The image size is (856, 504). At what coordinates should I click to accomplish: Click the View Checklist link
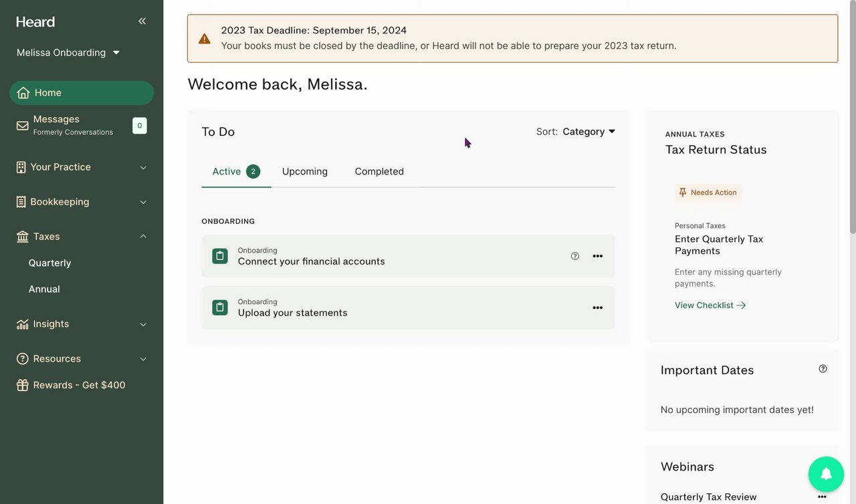pyautogui.click(x=710, y=305)
